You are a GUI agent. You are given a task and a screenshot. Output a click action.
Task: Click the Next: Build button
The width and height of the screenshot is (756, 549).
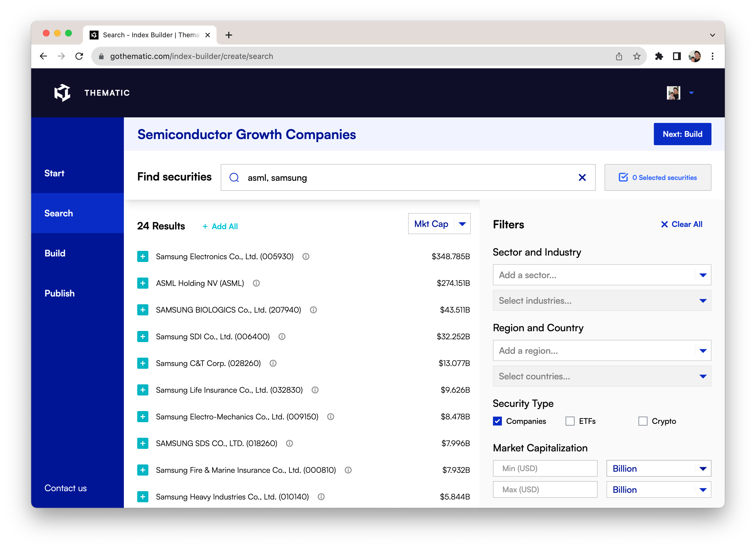682,134
